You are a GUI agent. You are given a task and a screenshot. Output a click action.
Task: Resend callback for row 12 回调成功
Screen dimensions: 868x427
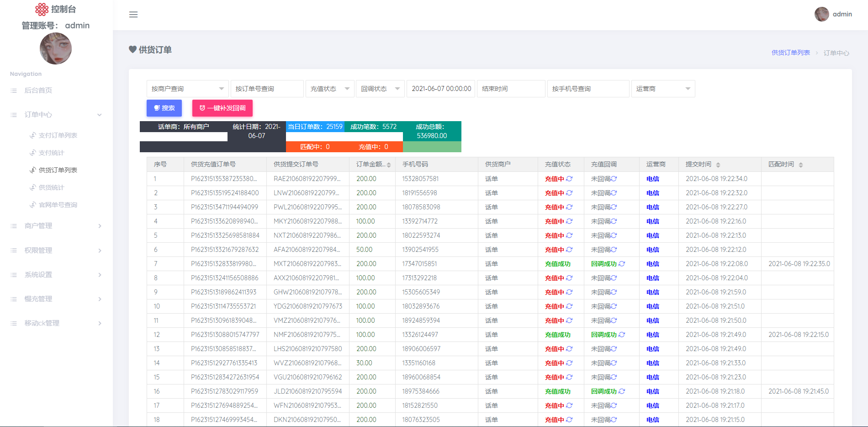[622, 335]
